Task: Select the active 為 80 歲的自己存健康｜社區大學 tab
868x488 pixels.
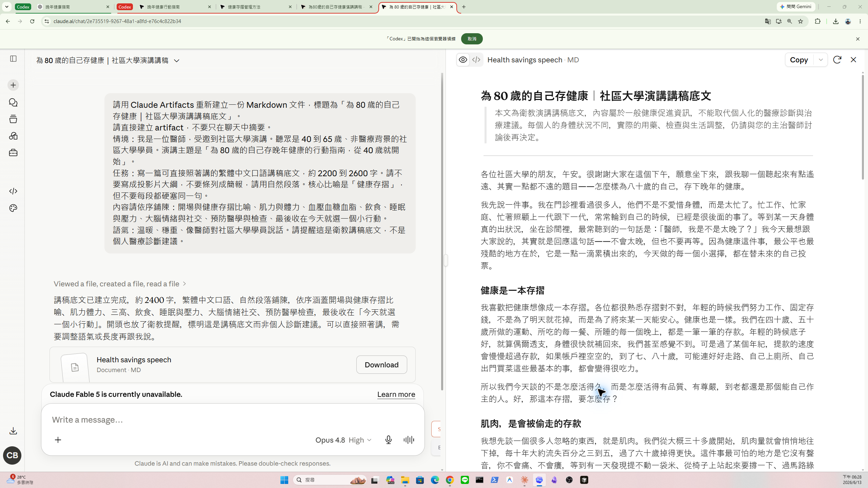Action: coord(417,7)
